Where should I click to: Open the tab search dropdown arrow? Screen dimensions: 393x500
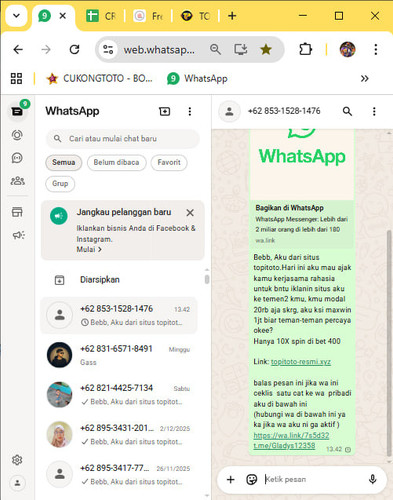[x=16, y=16]
